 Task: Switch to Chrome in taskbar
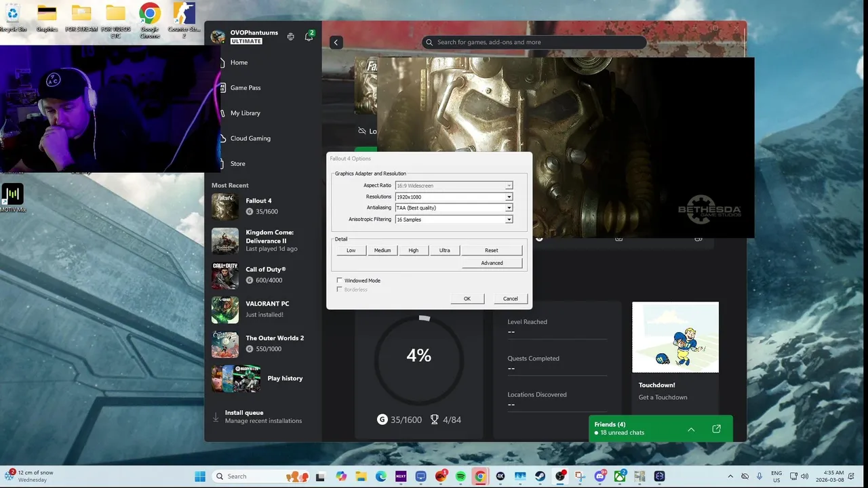click(x=480, y=476)
